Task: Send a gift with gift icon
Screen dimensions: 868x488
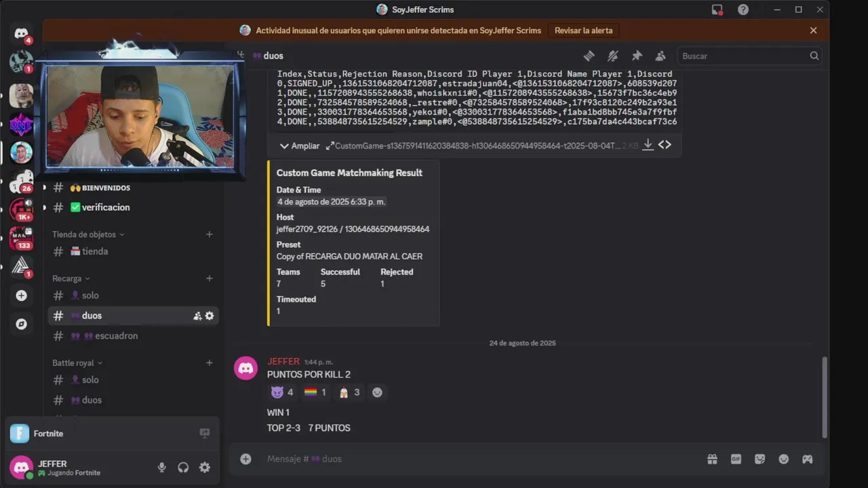Action: [x=712, y=460]
